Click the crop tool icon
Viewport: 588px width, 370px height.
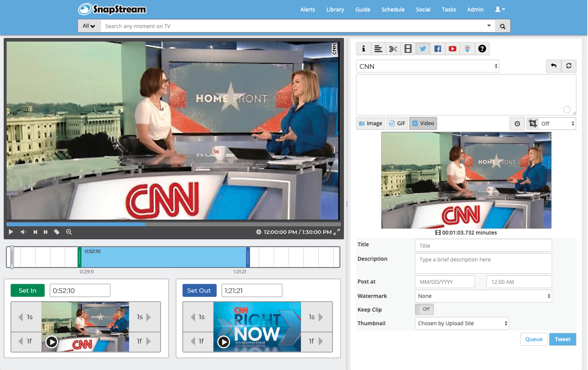[x=533, y=124]
